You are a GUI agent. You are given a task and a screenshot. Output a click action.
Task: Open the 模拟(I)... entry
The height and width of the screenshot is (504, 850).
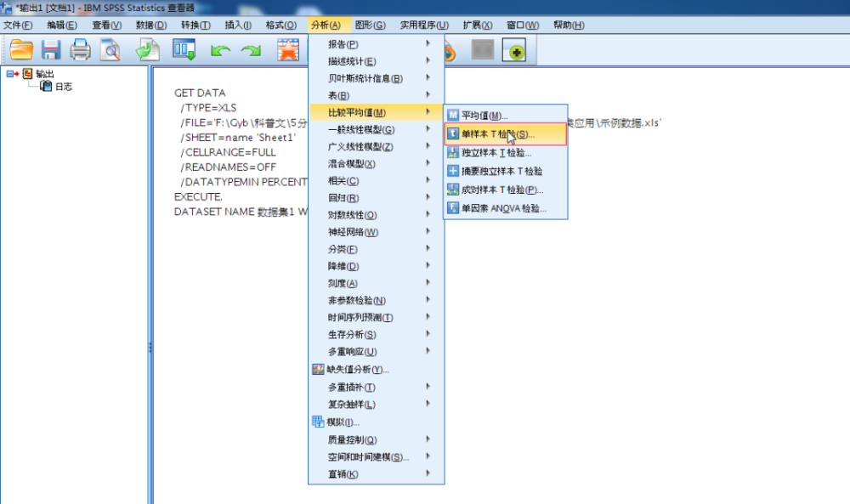(377, 422)
